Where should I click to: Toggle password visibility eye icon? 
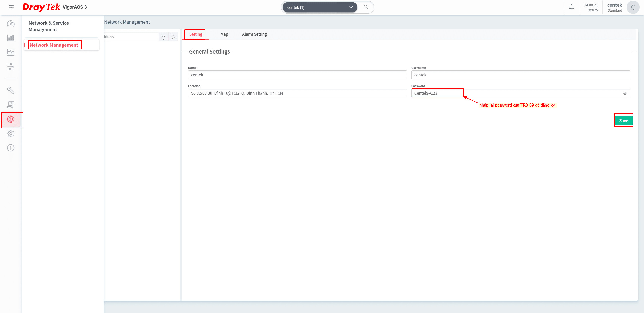625,93
